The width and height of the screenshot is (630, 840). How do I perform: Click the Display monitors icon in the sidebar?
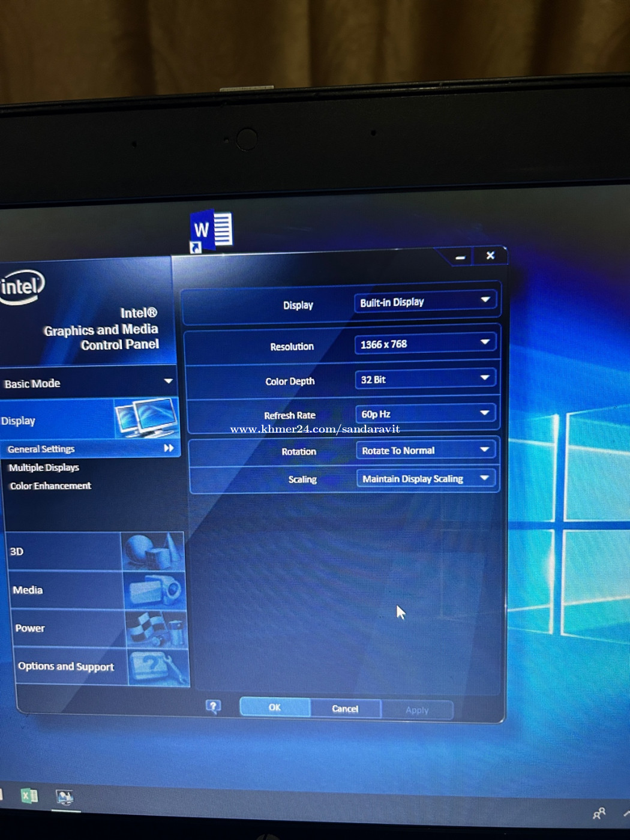(x=146, y=418)
